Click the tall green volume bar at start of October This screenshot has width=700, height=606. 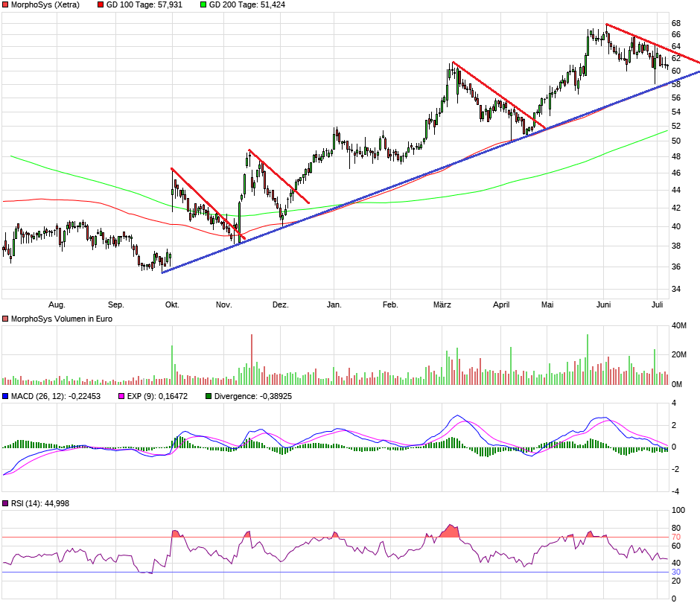(172, 365)
